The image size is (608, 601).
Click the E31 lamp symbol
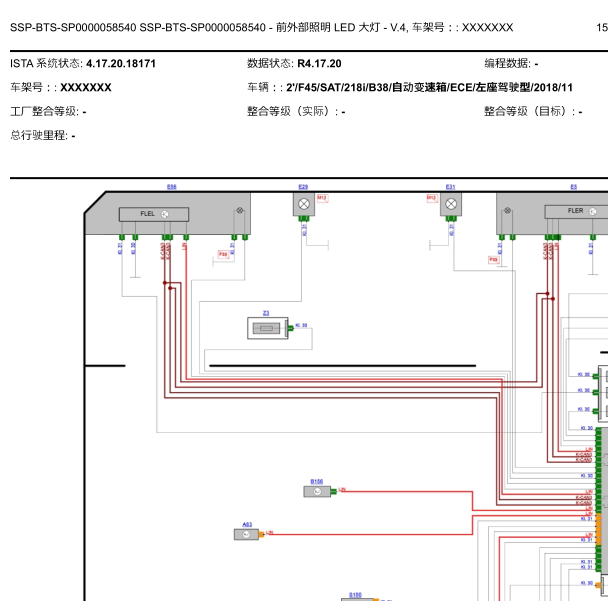point(451,204)
